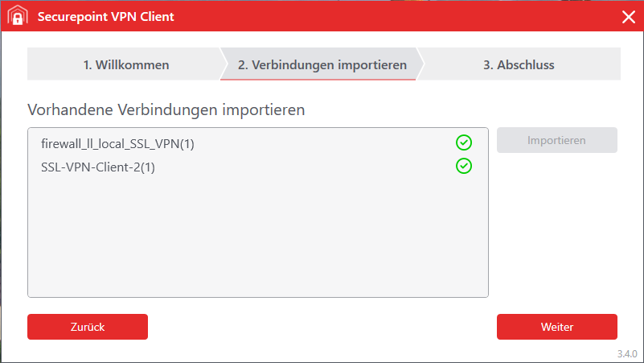Go back with the Zurück button

(88, 327)
